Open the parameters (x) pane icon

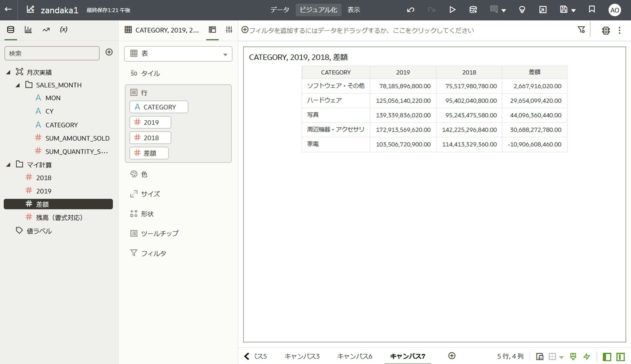[x=64, y=30]
